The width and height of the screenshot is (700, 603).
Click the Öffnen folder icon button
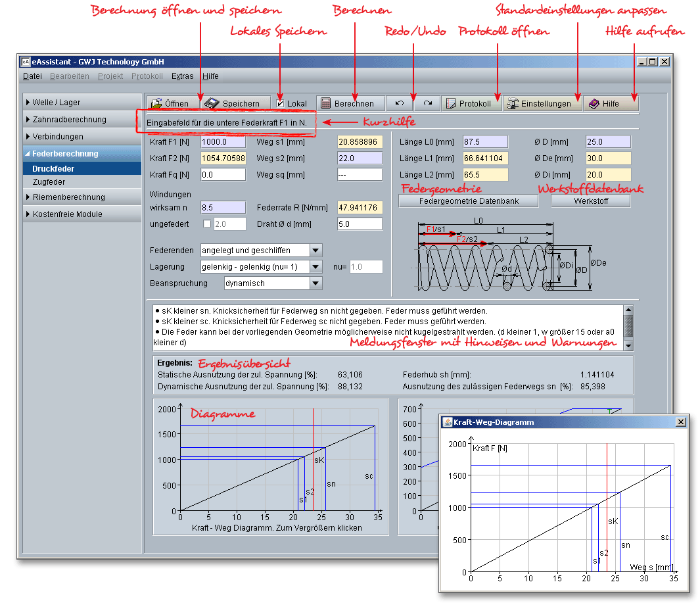click(170, 103)
